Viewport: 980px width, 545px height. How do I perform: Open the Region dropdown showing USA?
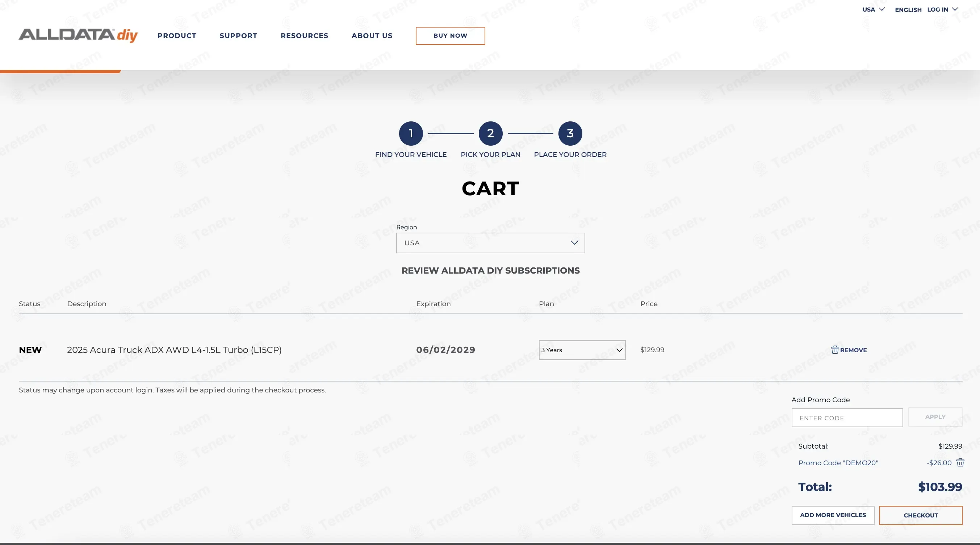[490, 243]
